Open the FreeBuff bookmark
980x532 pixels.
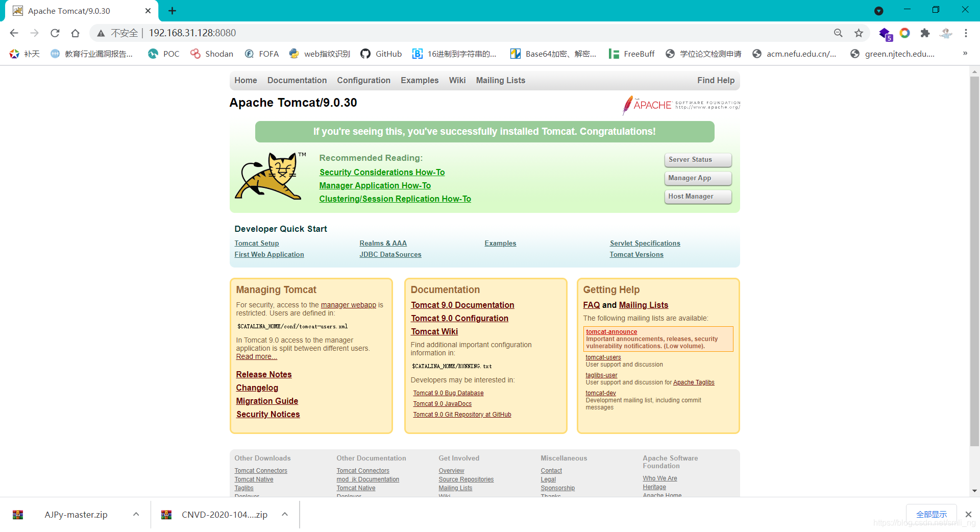pos(631,54)
